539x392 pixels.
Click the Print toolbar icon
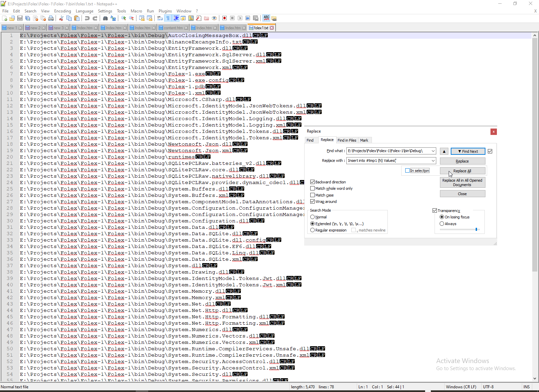coord(51,18)
